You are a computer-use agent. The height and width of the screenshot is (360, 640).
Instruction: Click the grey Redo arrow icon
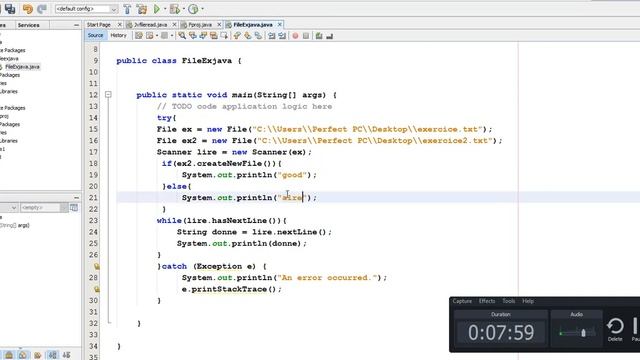[x=42, y=9]
